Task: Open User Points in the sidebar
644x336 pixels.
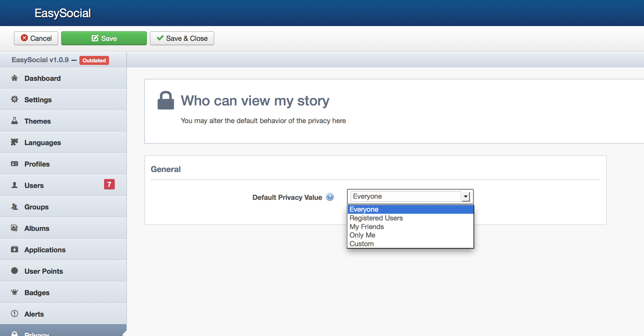Action: [63, 271]
